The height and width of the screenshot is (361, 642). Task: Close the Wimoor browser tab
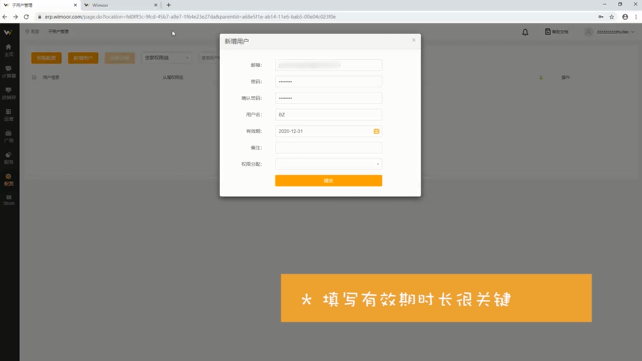click(x=156, y=5)
